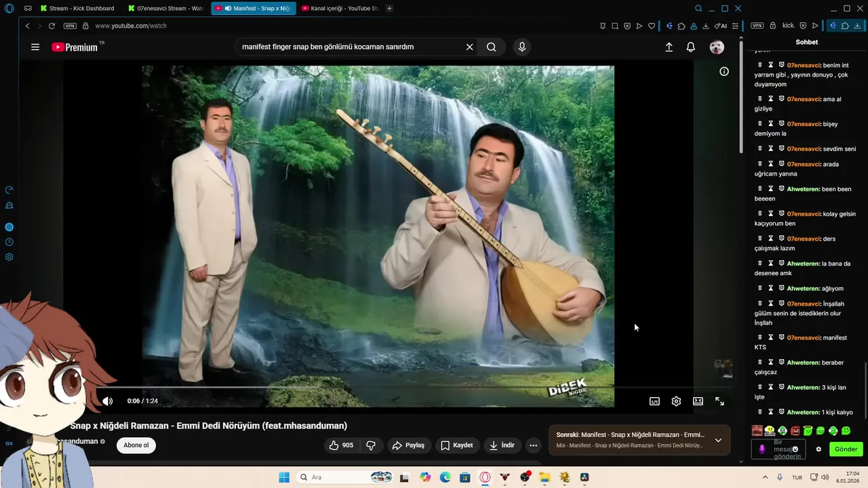Open a new browser tab with plus
Viewport: 868px width, 488px height.
[x=389, y=8]
